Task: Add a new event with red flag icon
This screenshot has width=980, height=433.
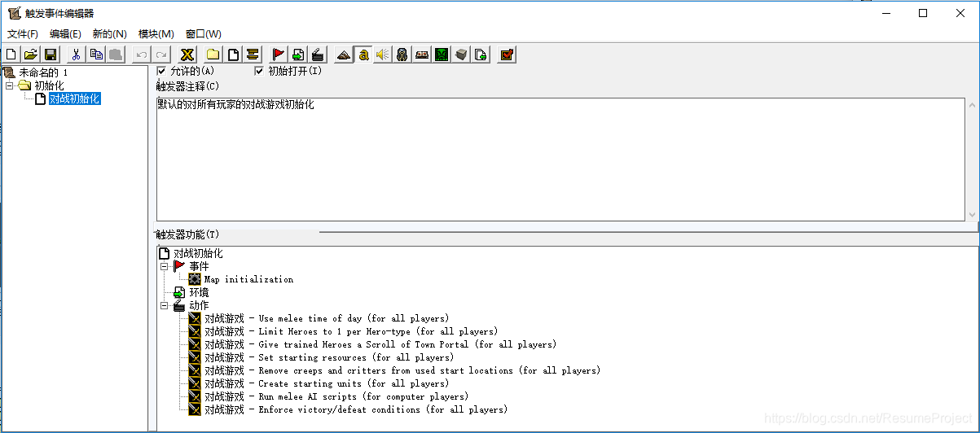Action: pyautogui.click(x=279, y=55)
